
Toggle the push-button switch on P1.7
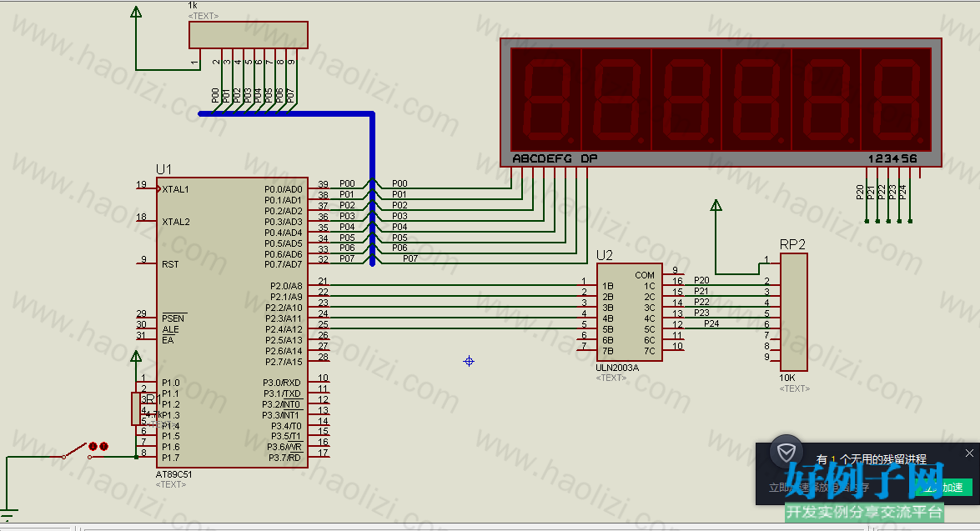click(78, 450)
